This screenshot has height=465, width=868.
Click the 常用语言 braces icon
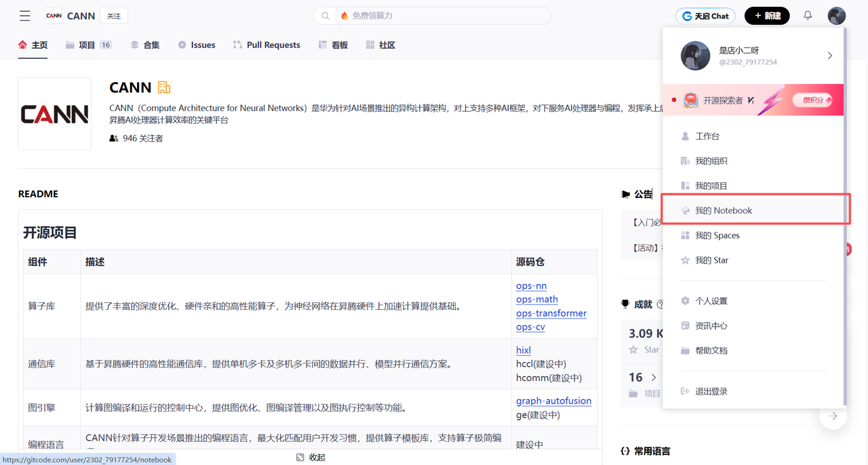pos(625,451)
